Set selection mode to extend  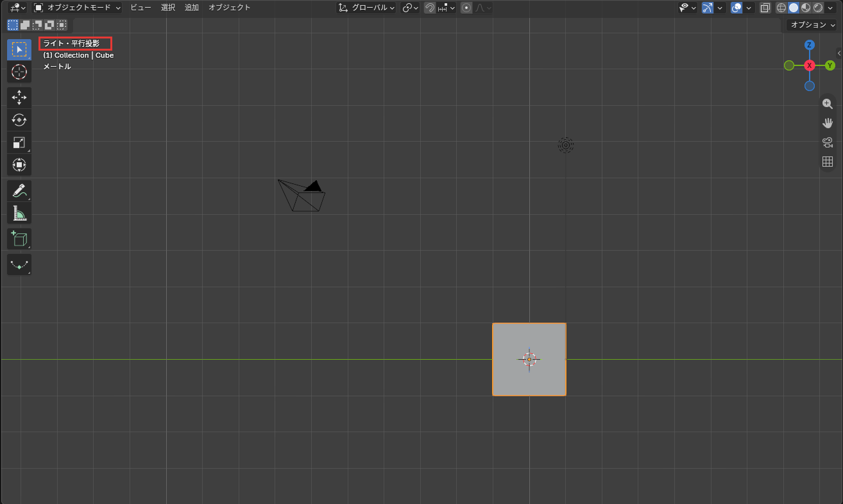click(25, 25)
